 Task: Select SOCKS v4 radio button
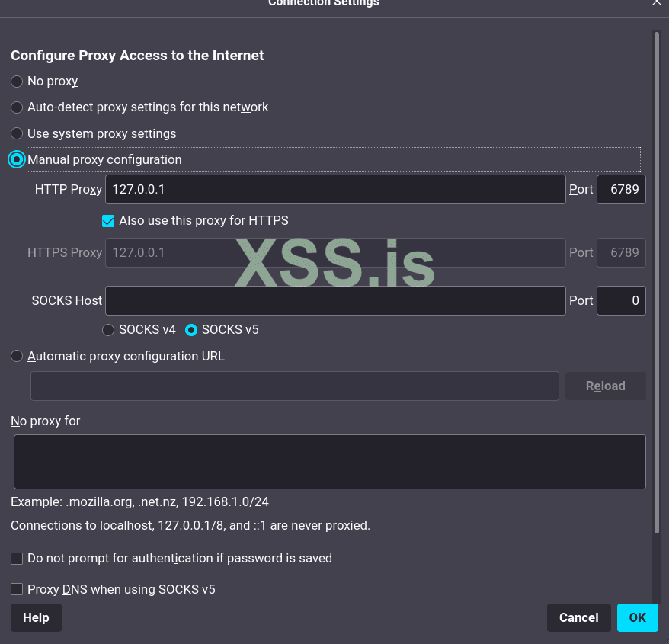coord(108,330)
